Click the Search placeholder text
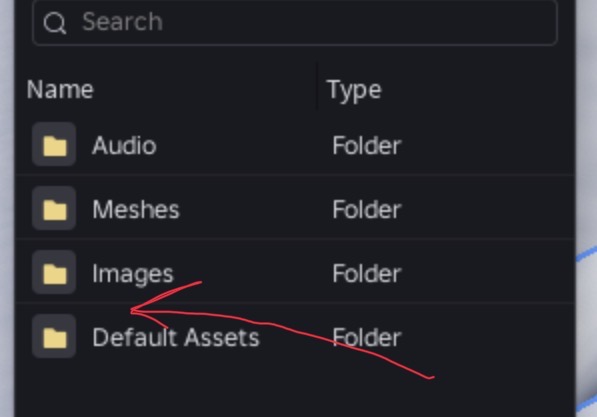Screen dimensions: 597x417 pyautogui.click(x=123, y=22)
